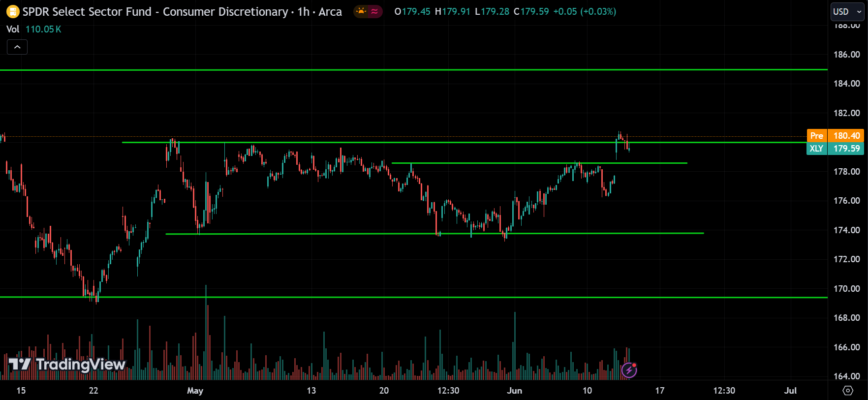Viewport: 868px width, 400px height.
Task: Click the 170.00 price axis label
Action: tap(847, 289)
